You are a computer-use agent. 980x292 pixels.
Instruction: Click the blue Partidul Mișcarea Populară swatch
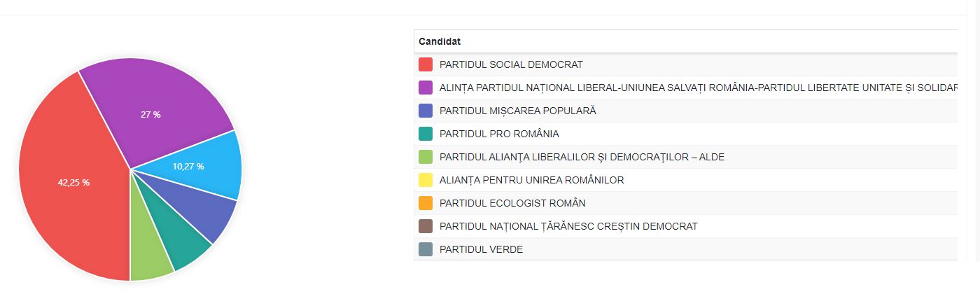tap(426, 111)
